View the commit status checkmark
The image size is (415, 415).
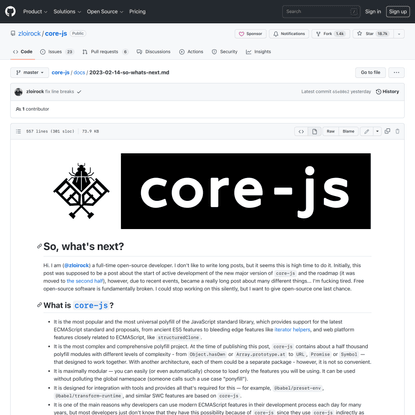[x=79, y=92]
